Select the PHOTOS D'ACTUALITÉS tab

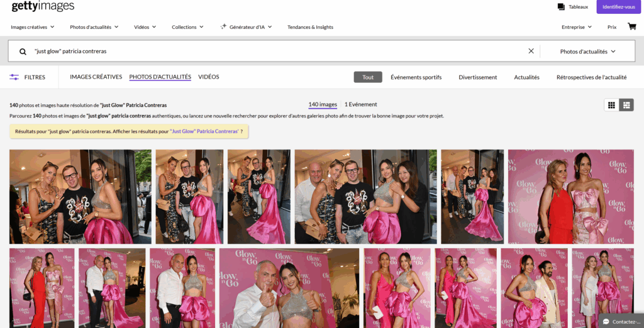tap(160, 77)
